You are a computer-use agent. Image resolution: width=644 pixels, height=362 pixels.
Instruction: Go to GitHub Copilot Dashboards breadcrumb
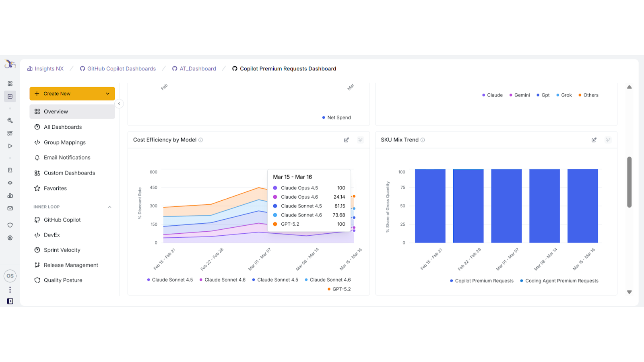click(x=121, y=69)
